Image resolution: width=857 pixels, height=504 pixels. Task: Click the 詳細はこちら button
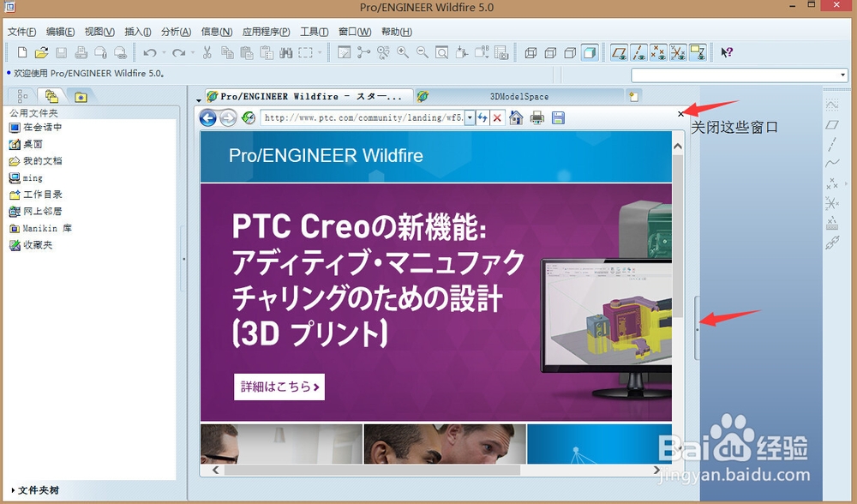(x=279, y=387)
